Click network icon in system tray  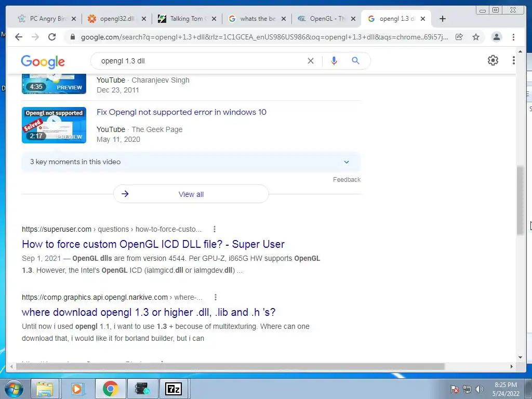[x=467, y=389]
